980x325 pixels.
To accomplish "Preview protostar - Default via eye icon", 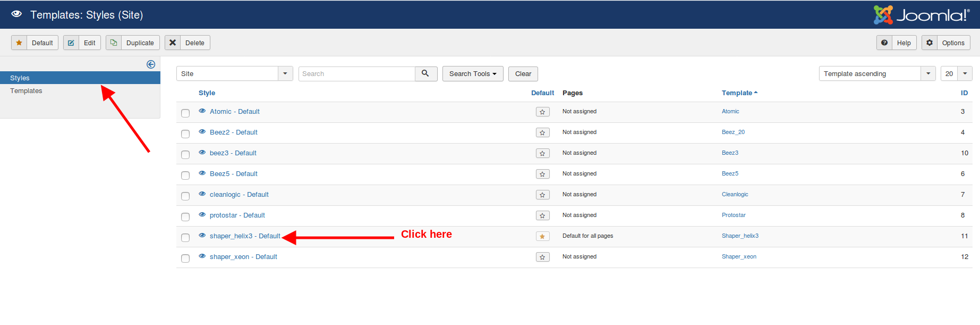I will point(202,214).
